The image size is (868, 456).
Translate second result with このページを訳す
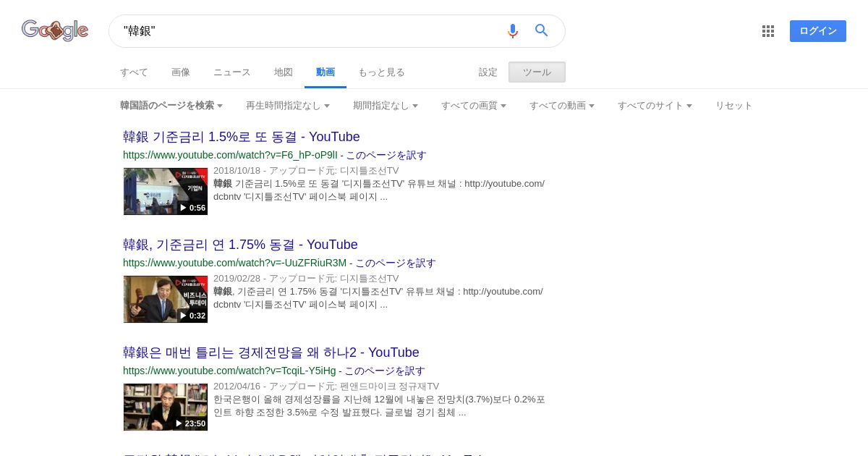[396, 263]
